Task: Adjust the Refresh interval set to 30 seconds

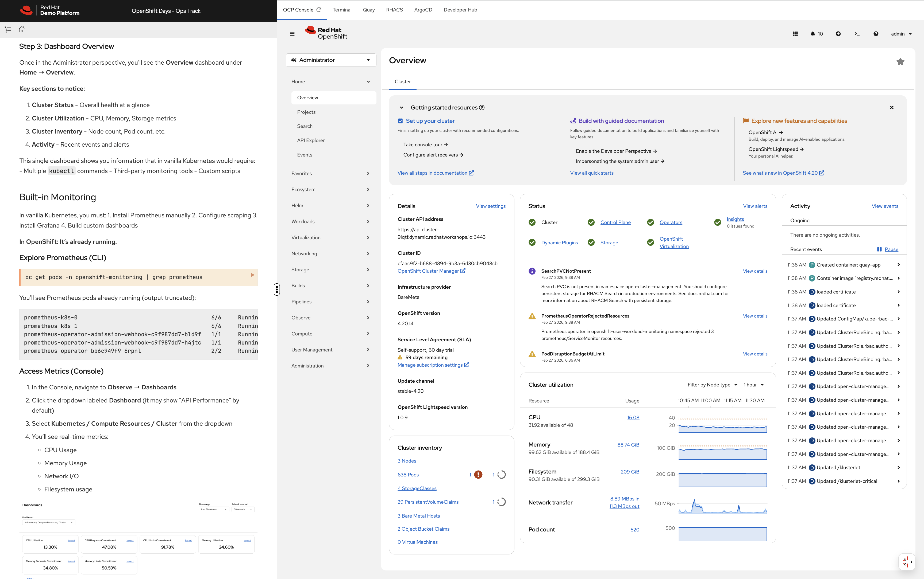Action: pyautogui.click(x=242, y=509)
